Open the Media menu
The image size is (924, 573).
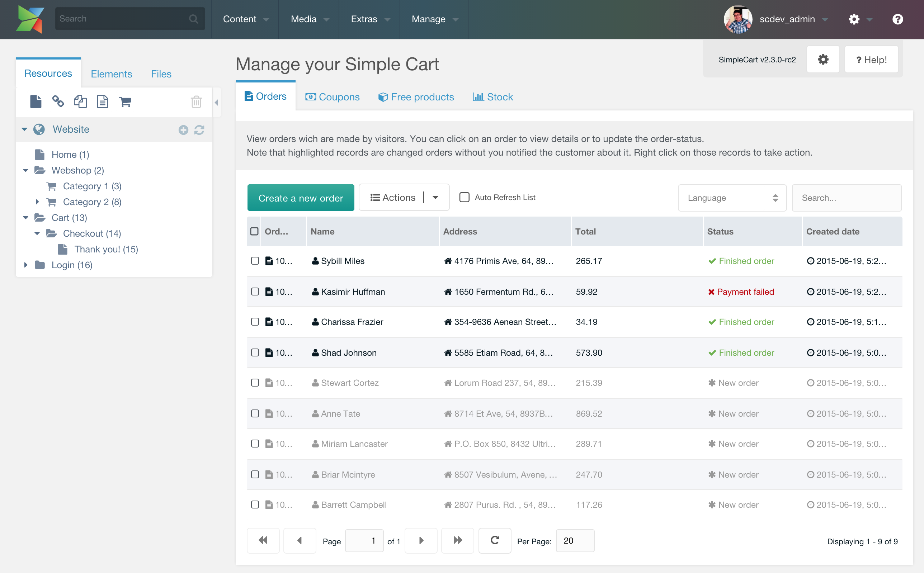[309, 19]
